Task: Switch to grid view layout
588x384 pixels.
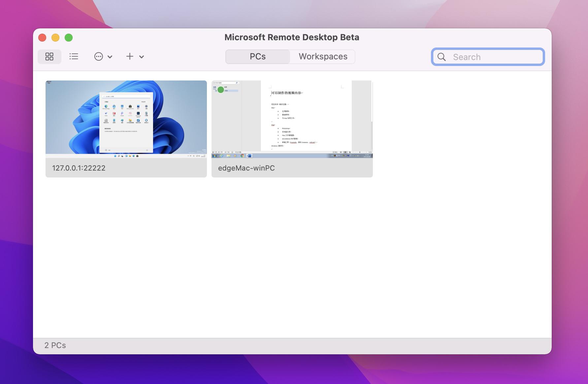Action: click(x=49, y=57)
